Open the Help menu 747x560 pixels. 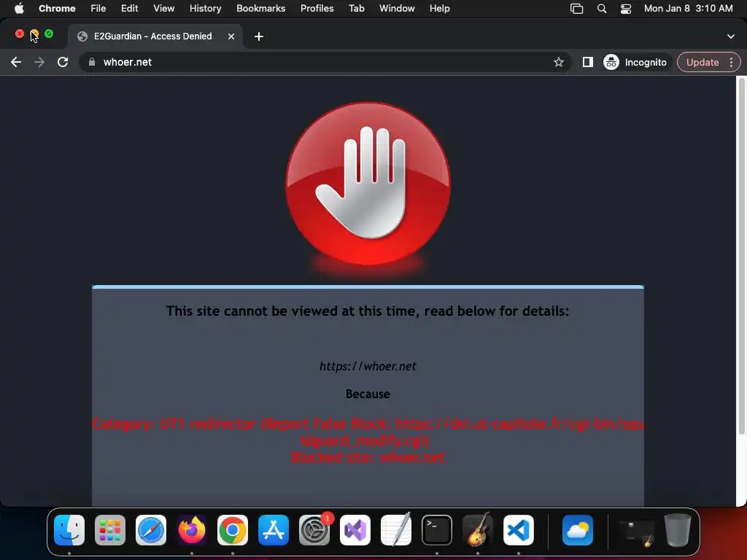tap(439, 9)
